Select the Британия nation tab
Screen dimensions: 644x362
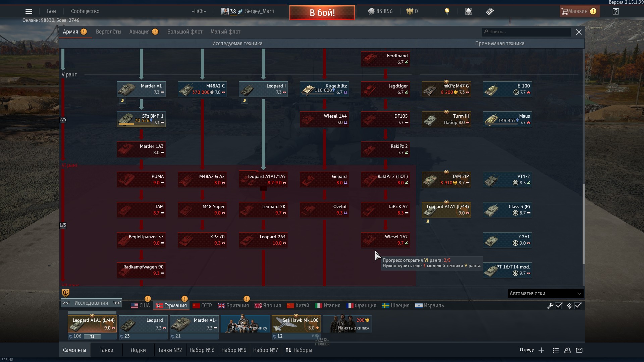pyautogui.click(x=233, y=306)
